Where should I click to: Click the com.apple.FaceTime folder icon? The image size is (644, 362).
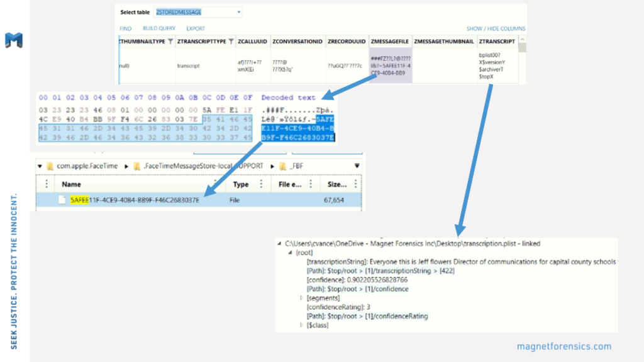[x=50, y=166]
